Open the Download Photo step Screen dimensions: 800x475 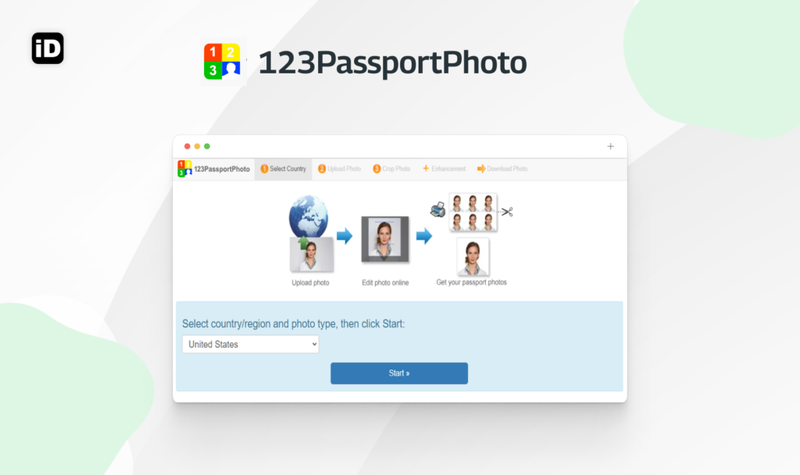pyautogui.click(x=502, y=169)
